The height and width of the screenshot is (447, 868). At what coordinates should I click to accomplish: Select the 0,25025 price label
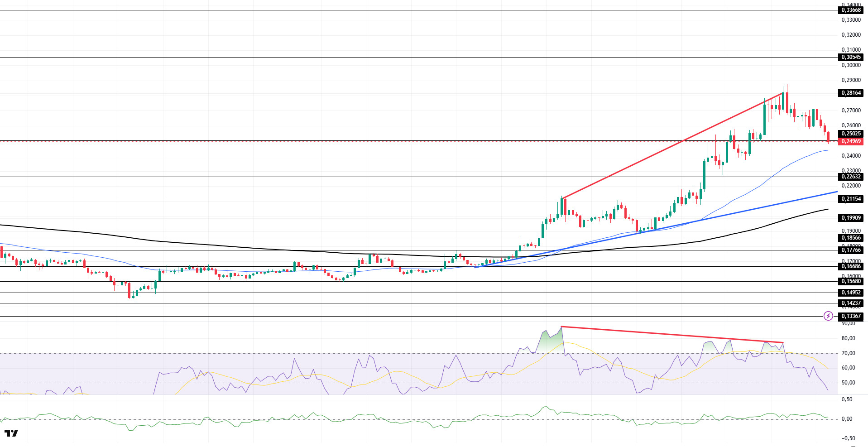pyautogui.click(x=851, y=134)
